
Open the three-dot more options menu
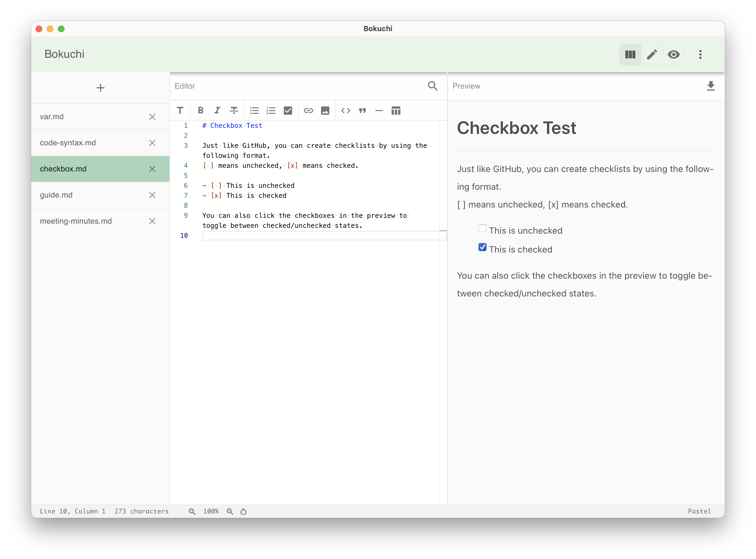click(700, 54)
